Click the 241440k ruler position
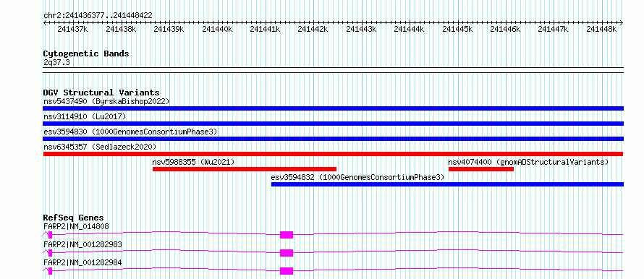 click(217, 29)
